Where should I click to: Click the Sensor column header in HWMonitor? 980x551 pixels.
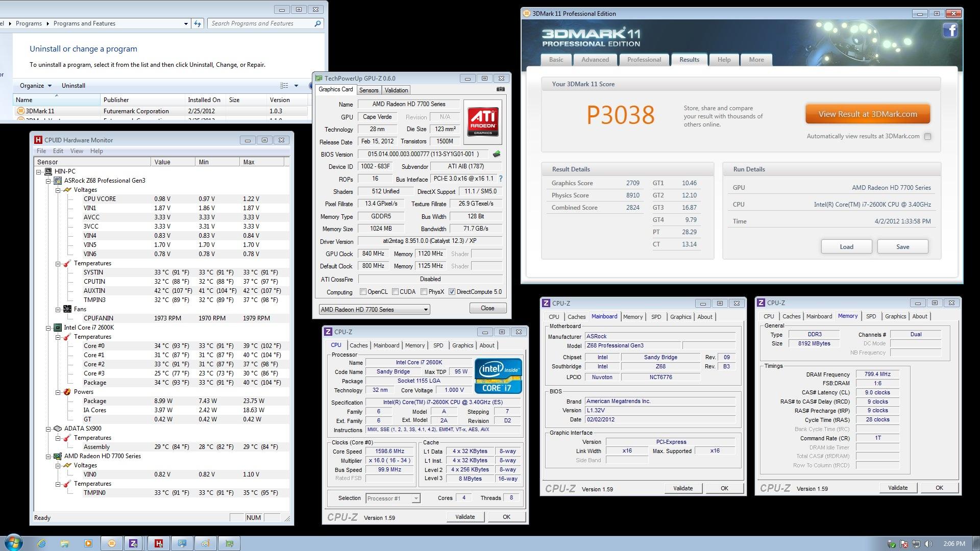[x=93, y=162]
